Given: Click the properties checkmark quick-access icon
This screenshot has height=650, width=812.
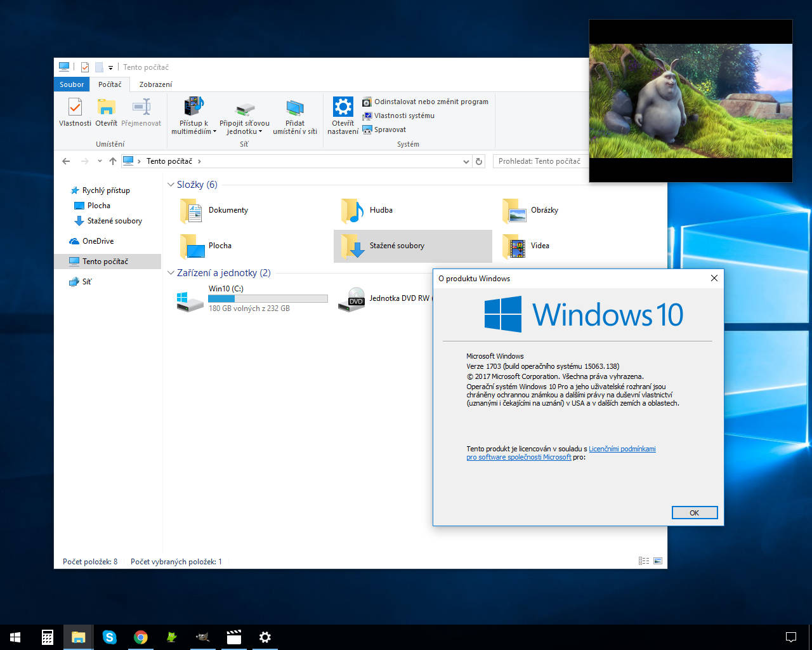Looking at the screenshot, I should [85, 67].
